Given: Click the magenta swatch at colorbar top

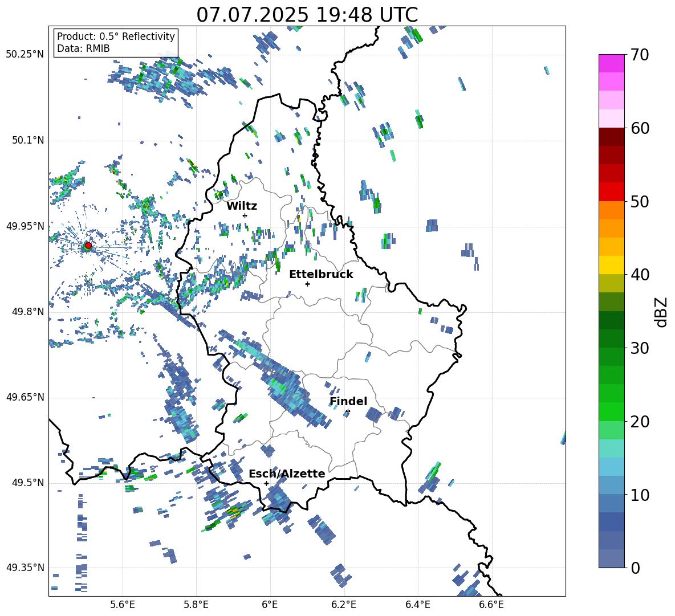Looking at the screenshot, I should (611, 63).
